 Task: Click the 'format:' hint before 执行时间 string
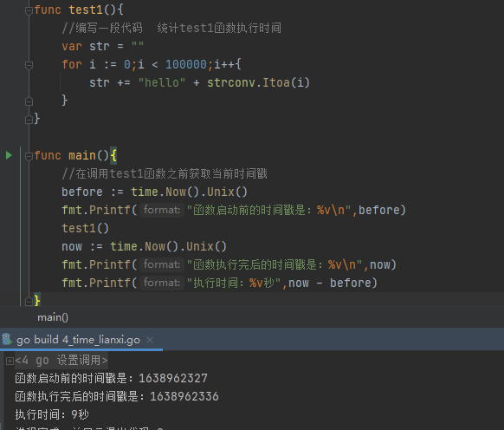(162, 283)
